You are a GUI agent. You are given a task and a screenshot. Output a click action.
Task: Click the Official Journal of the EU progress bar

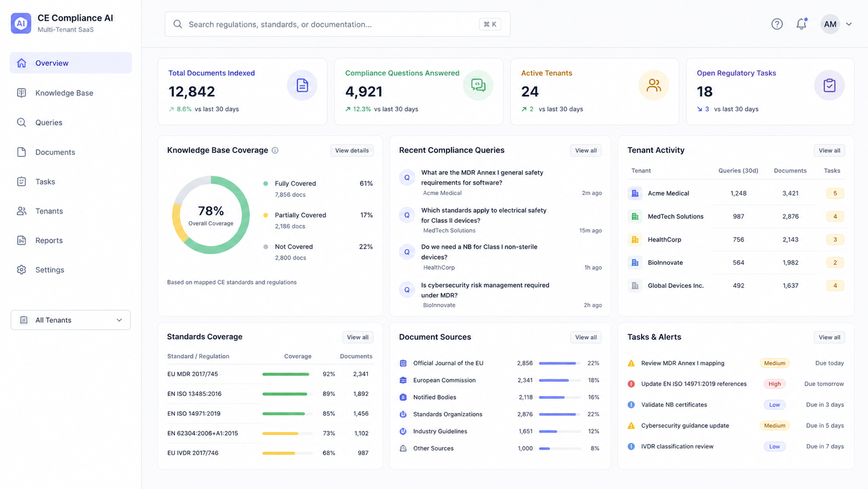(x=560, y=363)
